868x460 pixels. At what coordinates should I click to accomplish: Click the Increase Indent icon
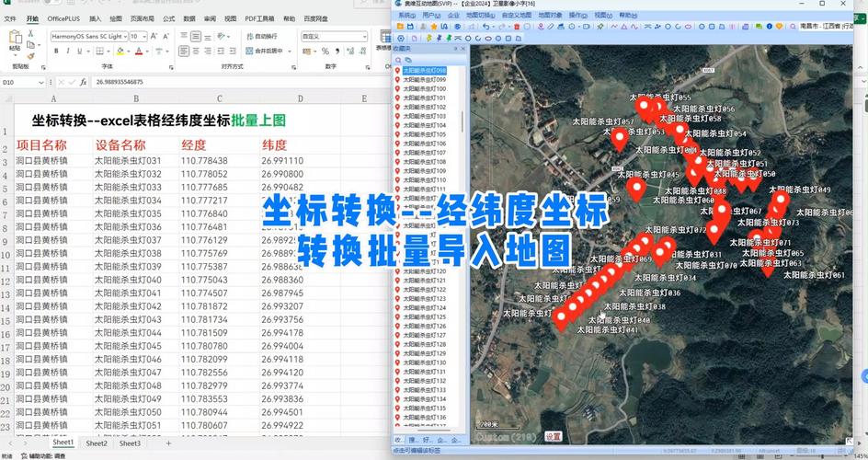[x=234, y=51]
